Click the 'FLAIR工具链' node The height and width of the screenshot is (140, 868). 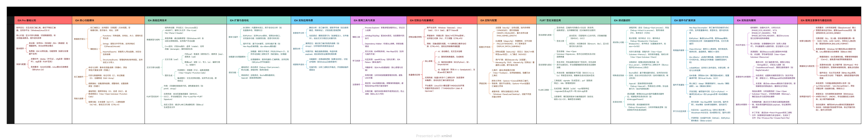(544, 90)
